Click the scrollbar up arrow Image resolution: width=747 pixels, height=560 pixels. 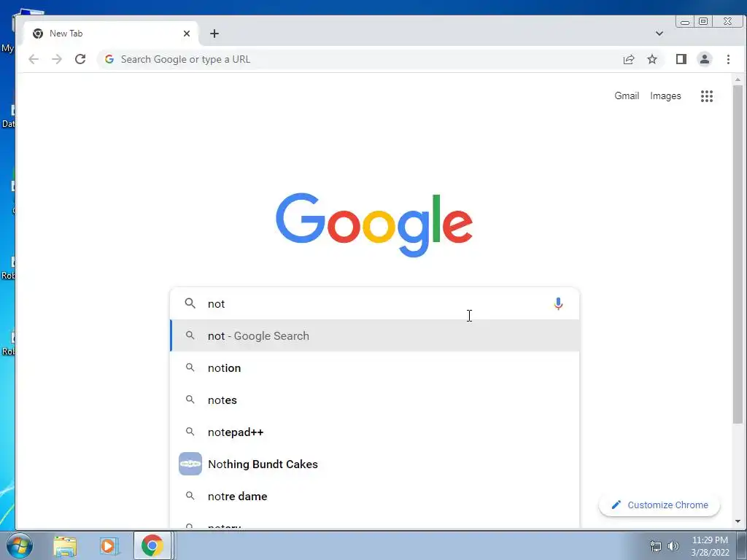coord(738,79)
